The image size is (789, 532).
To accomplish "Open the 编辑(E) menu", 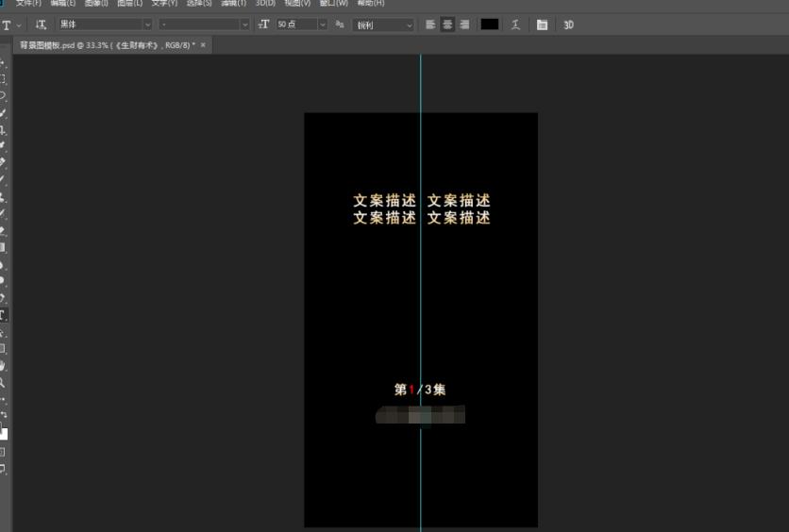I will click(x=63, y=3).
